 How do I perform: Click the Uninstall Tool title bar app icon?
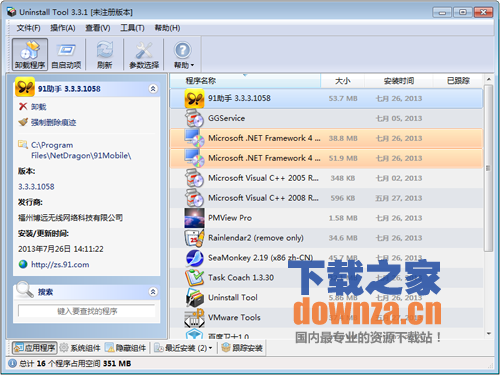click(12, 12)
